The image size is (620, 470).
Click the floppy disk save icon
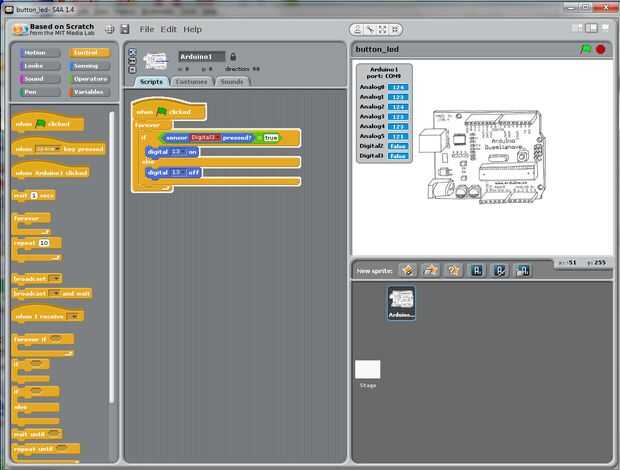coord(125,29)
